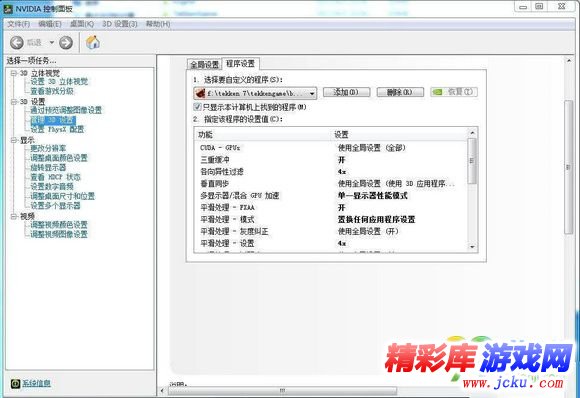Click the main panel vertical scrollbar thumb
580x398 pixels.
pos(569,167)
